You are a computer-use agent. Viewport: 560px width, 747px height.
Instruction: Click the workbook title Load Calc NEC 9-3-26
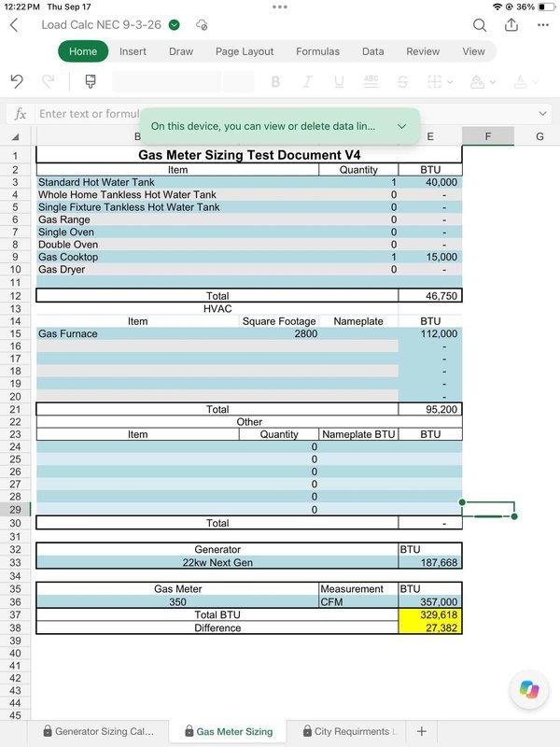click(x=101, y=25)
